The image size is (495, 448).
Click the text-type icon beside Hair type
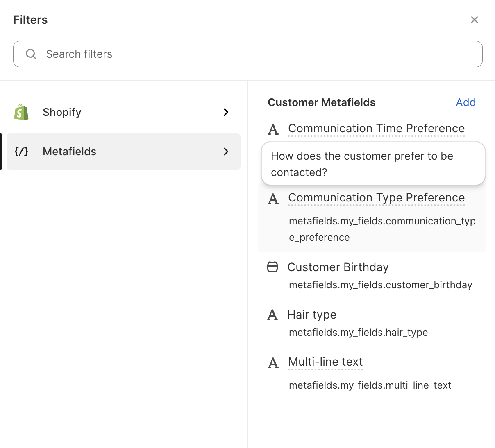(272, 315)
